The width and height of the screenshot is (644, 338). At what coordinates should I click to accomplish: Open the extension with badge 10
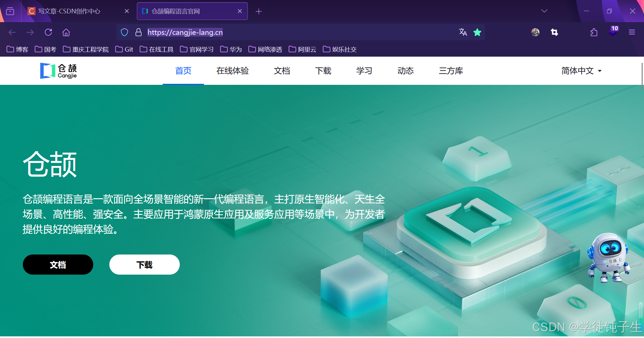(x=613, y=31)
